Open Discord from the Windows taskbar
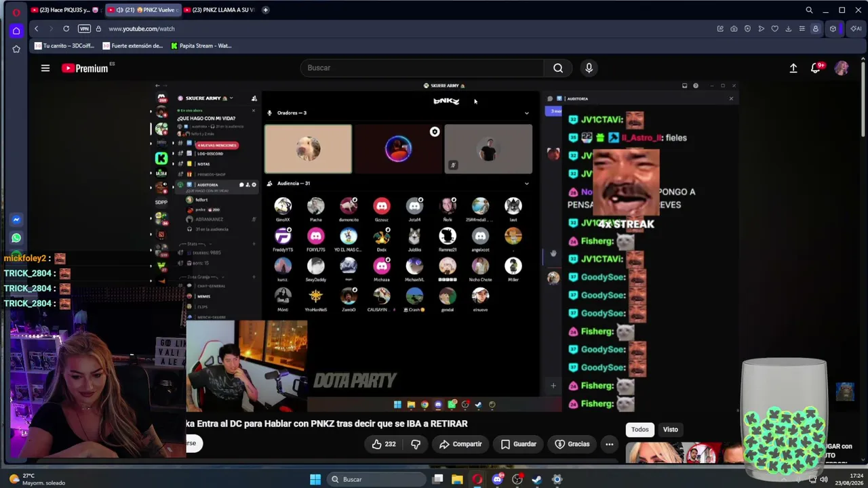Viewport: 868px width, 488px height. [x=498, y=479]
